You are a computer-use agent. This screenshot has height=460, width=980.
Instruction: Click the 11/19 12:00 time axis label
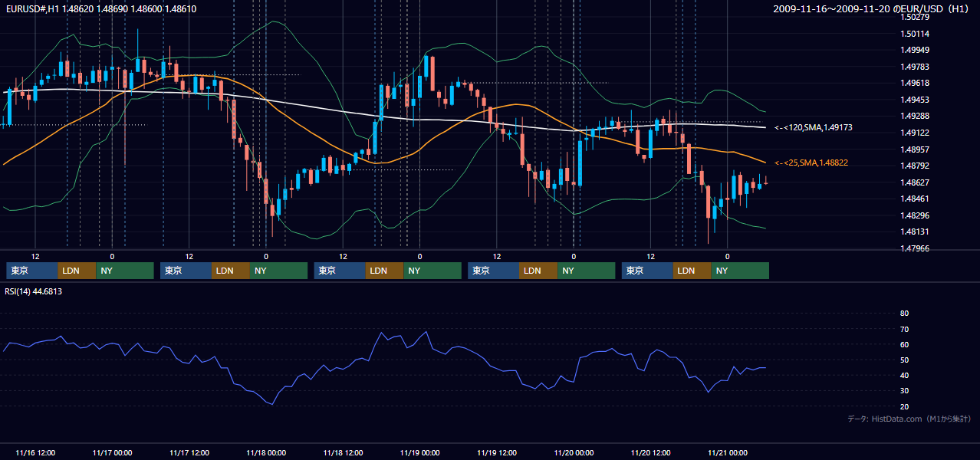pyautogui.click(x=497, y=452)
